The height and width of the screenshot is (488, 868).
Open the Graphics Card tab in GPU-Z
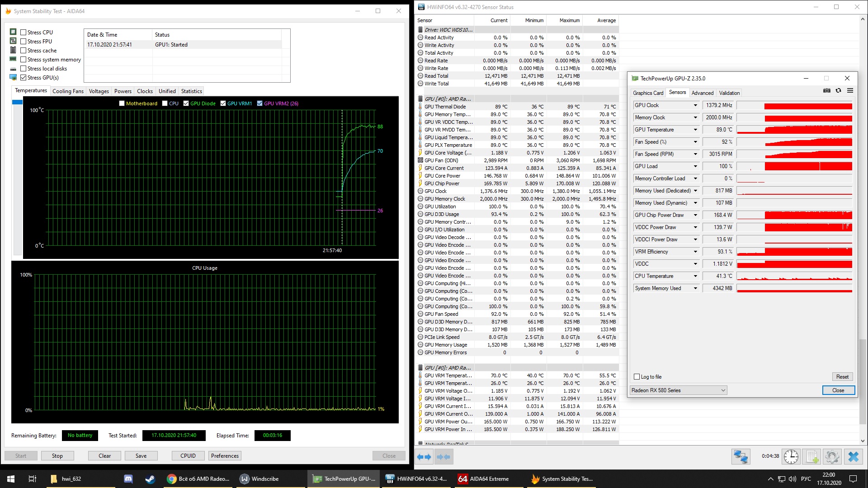(x=648, y=93)
